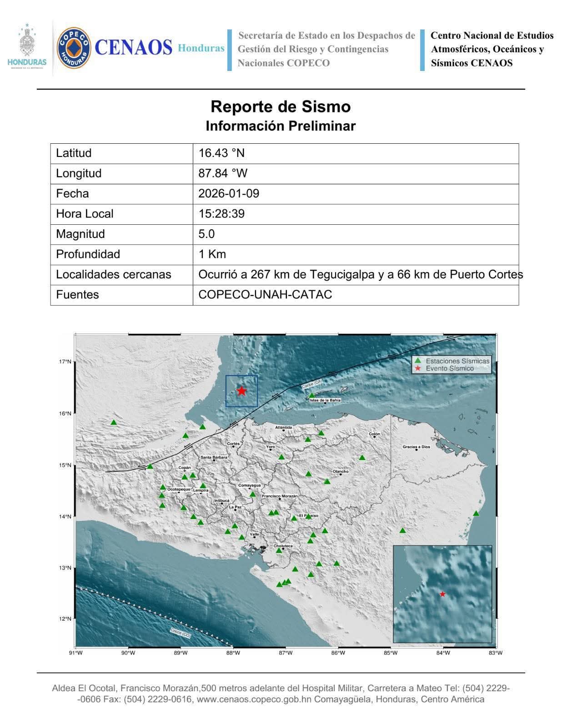Click the COPECO Honduras circular logo
Screen dimensions: 562x728
point(73,48)
